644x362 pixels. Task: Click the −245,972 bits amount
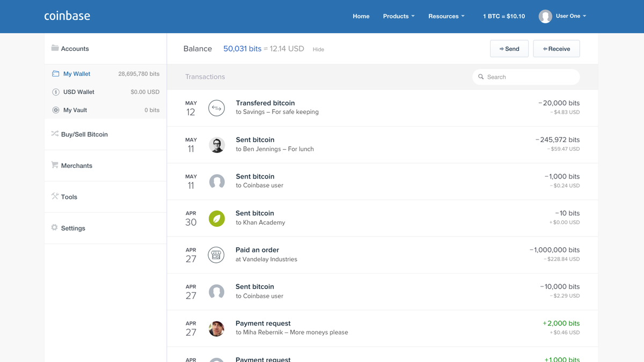pos(558,139)
